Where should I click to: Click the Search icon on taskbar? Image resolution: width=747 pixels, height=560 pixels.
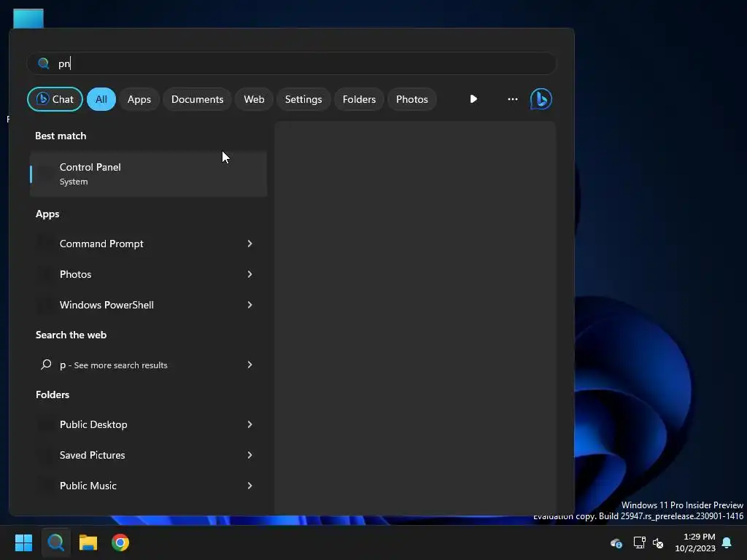(55, 542)
